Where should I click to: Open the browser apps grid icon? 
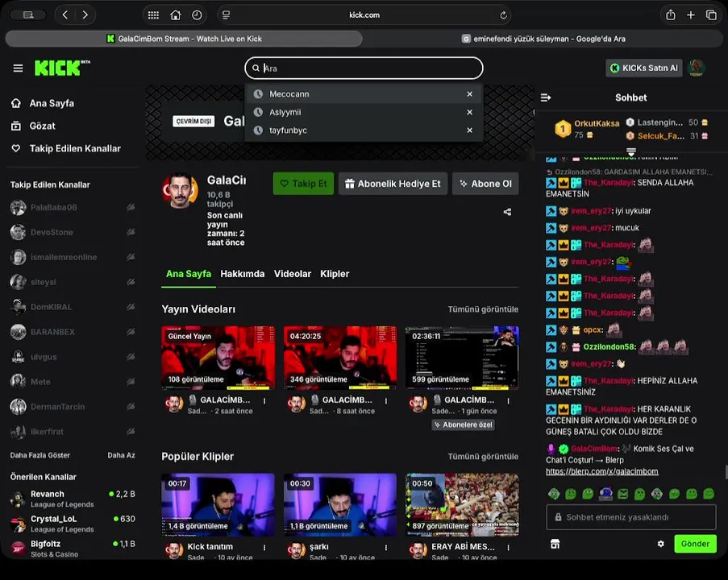(153, 14)
